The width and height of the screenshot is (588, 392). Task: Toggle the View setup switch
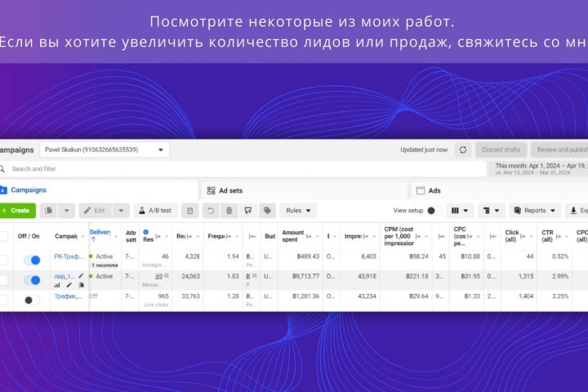coord(434,211)
